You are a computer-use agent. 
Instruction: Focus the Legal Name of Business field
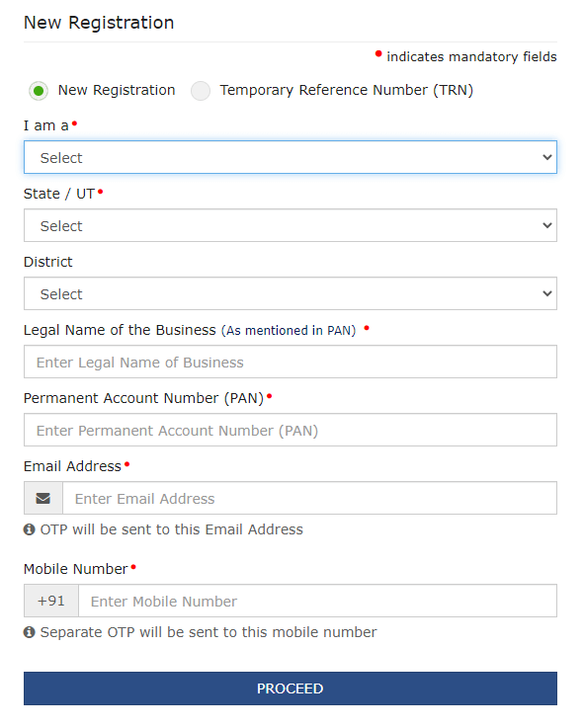[291, 362]
